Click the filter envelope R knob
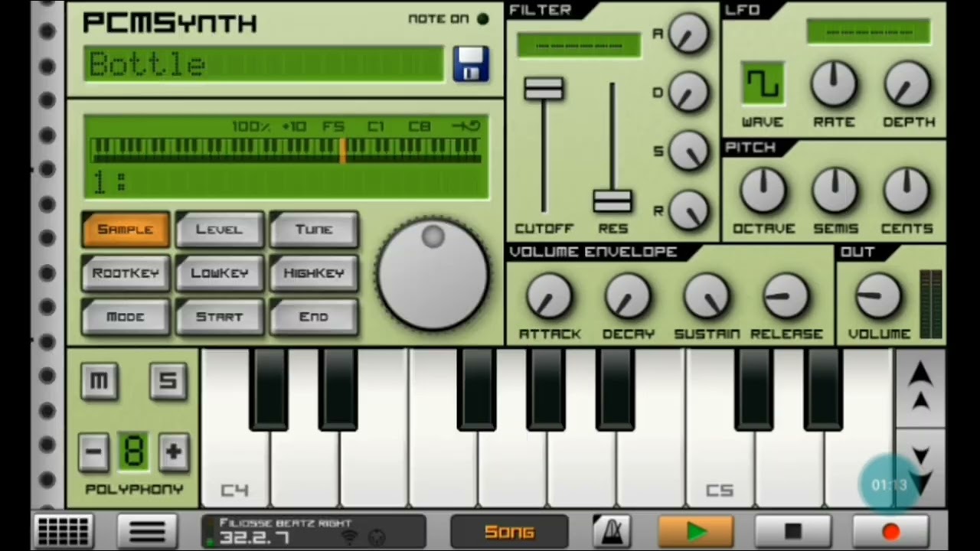The image size is (980, 551). (688, 210)
